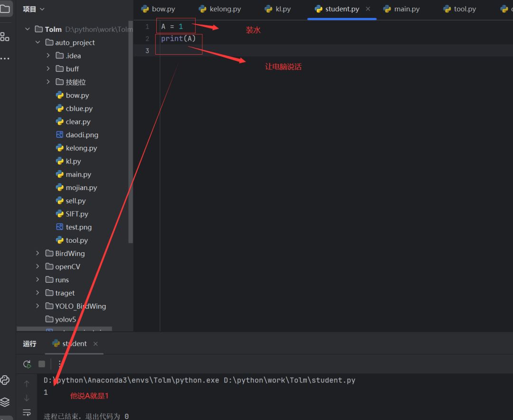Select cblue.py in the project tree
Image resolution: width=513 pixels, height=420 pixels.
(74, 108)
